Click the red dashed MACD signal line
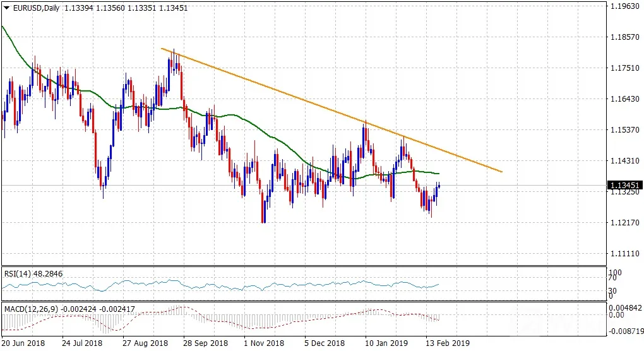 220,317
